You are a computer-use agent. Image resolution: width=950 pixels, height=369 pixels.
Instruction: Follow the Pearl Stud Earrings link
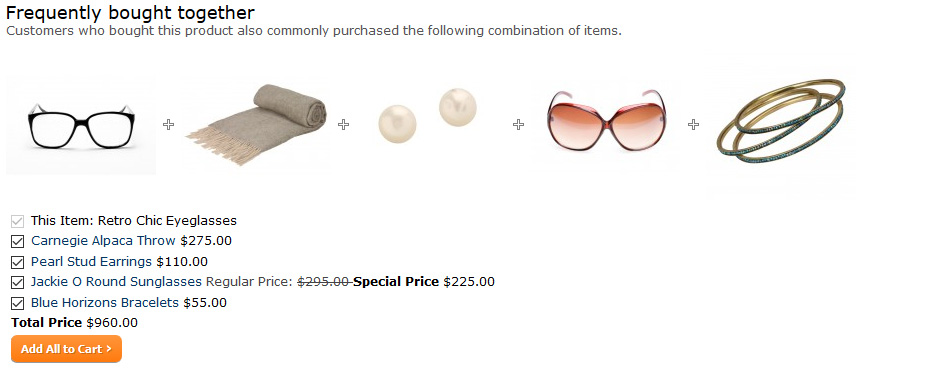tap(91, 262)
